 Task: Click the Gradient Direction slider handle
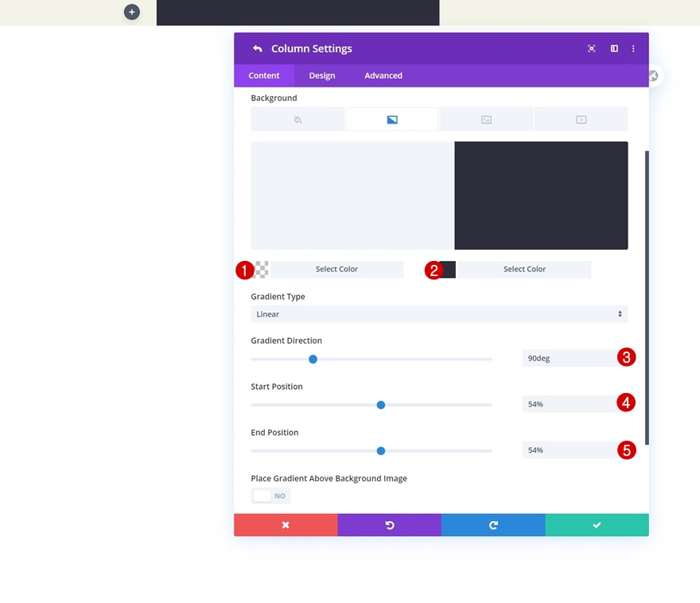tap(313, 359)
